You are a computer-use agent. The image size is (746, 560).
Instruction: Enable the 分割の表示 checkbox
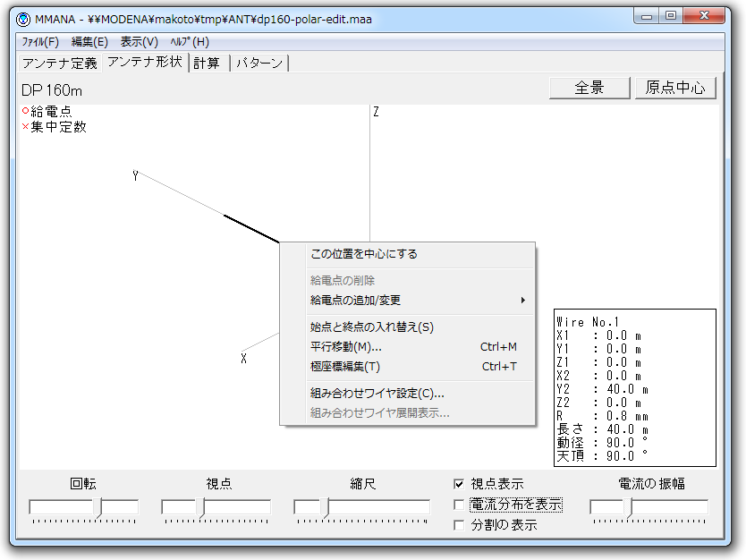460,526
